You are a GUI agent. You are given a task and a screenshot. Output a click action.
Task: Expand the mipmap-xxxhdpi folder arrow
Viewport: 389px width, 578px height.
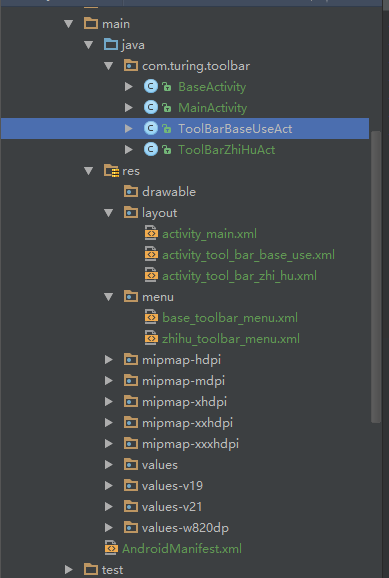109,444
